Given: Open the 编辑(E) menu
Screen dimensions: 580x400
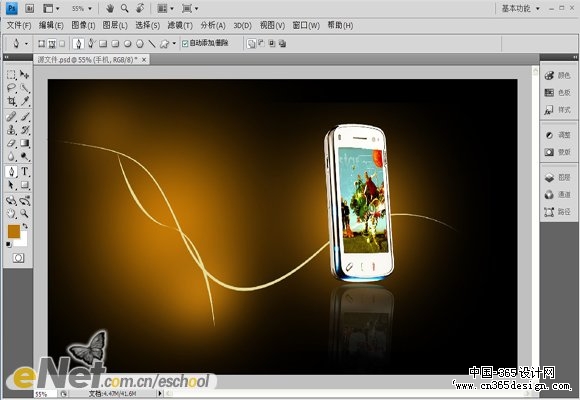Looking at the screenshot, I should pos(51,25).
